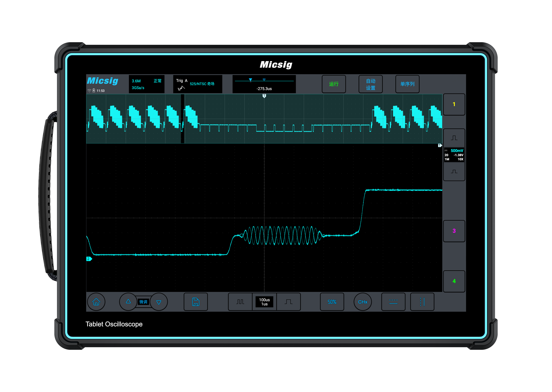Enable channel 1 tab
552x392 pixels.
[454, 104]
